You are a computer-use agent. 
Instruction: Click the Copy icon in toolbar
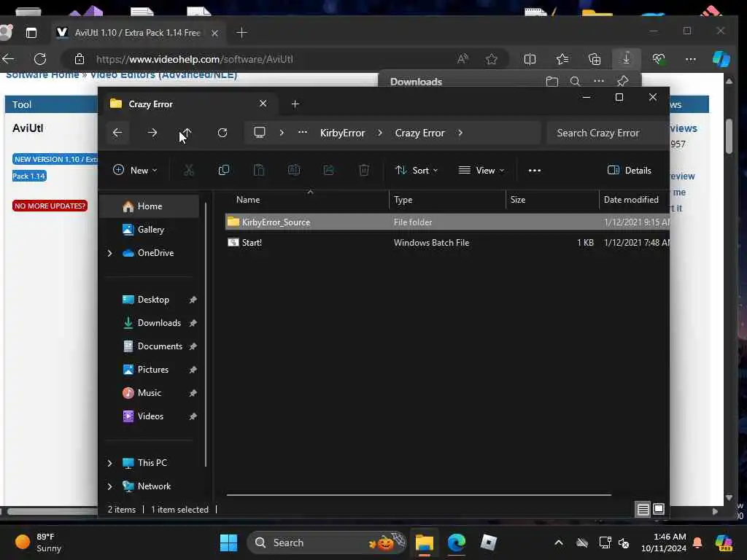223,170
